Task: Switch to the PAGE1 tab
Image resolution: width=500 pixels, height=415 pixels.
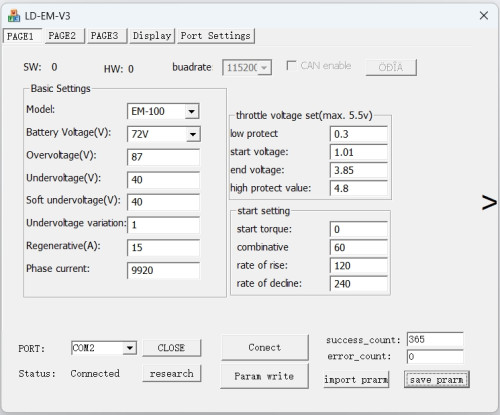Action: tap(22, 36)
